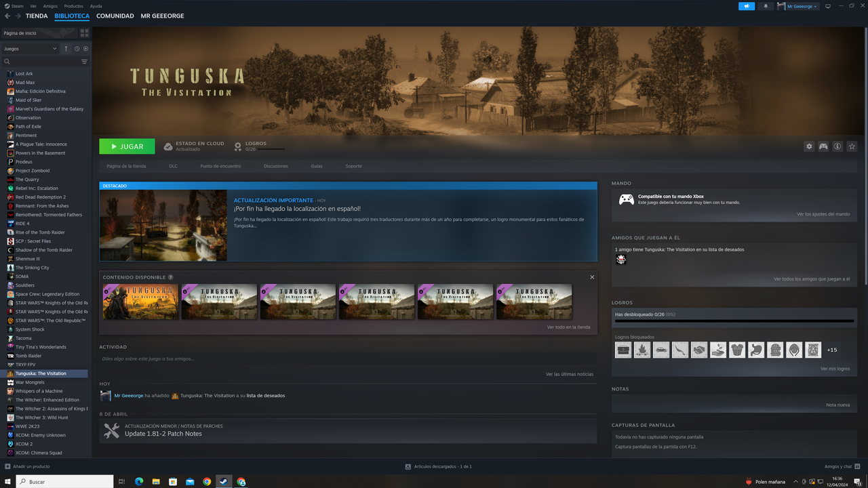Open controller layout gamepad icon
The image size is (868, 488).
[x=823, y=146]
